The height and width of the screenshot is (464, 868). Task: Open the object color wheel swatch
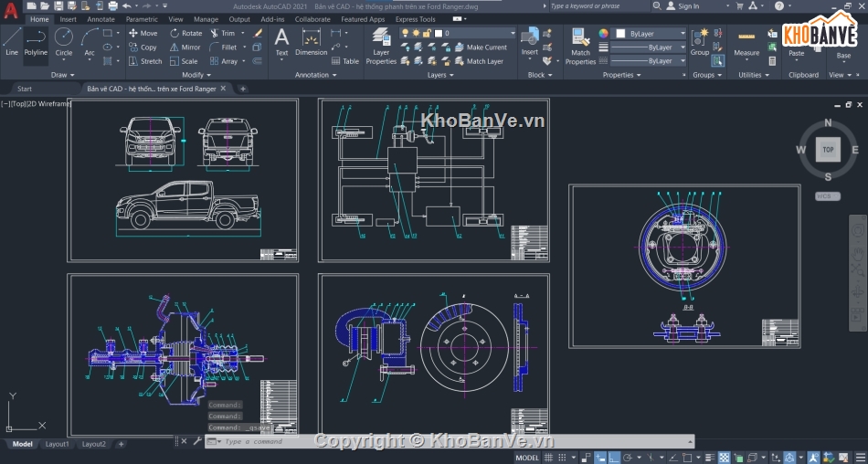(603, 33)
